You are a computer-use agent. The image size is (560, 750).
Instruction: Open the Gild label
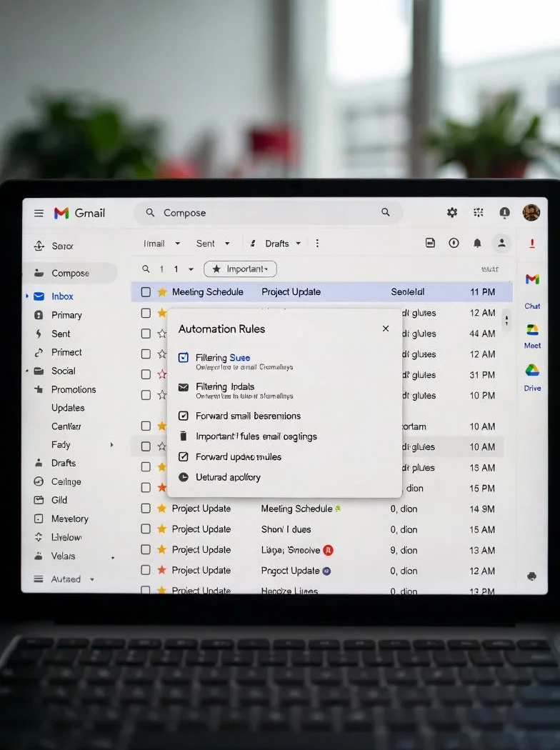pyautogui.click(x=59, y=500)
